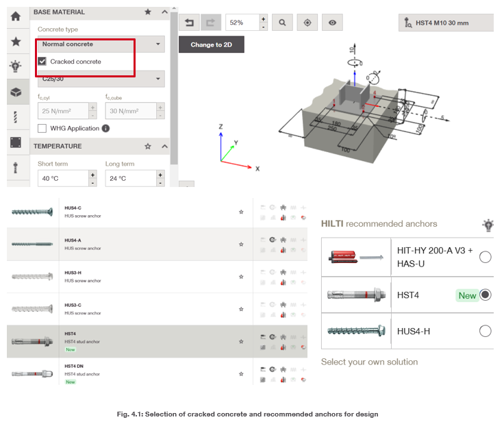The height and width of the screenshot is (424, 504).
Task: Select the HST4 stud anchor row
Action: pyautogui.click(x=157, y=341)
